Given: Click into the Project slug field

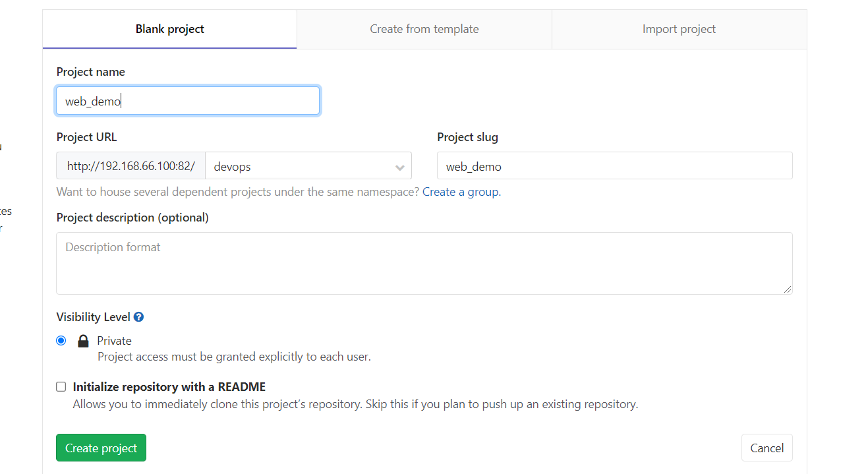Looking at the screenshot, I should coord(614,166).
